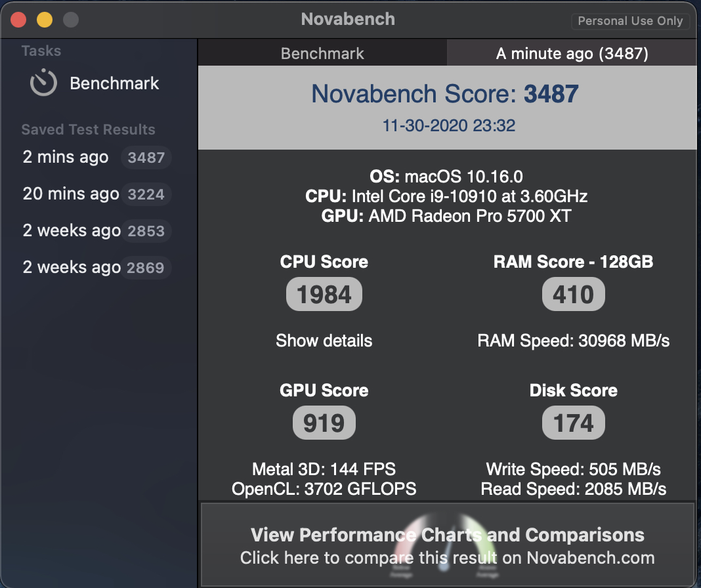Click View Performance Charts and Comparisons

coord(447,545)
